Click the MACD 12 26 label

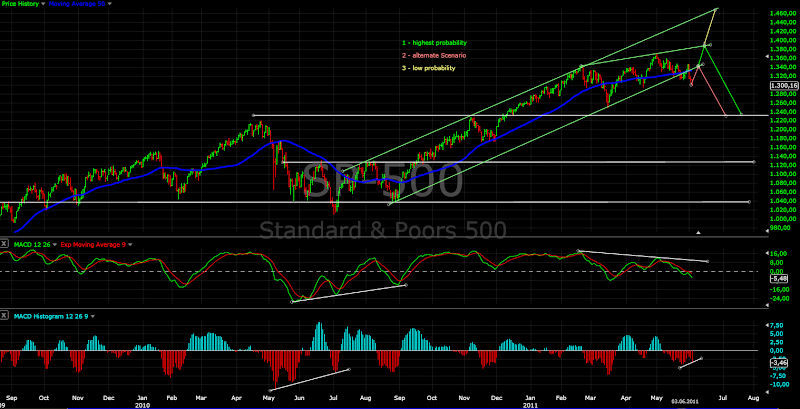31,245
